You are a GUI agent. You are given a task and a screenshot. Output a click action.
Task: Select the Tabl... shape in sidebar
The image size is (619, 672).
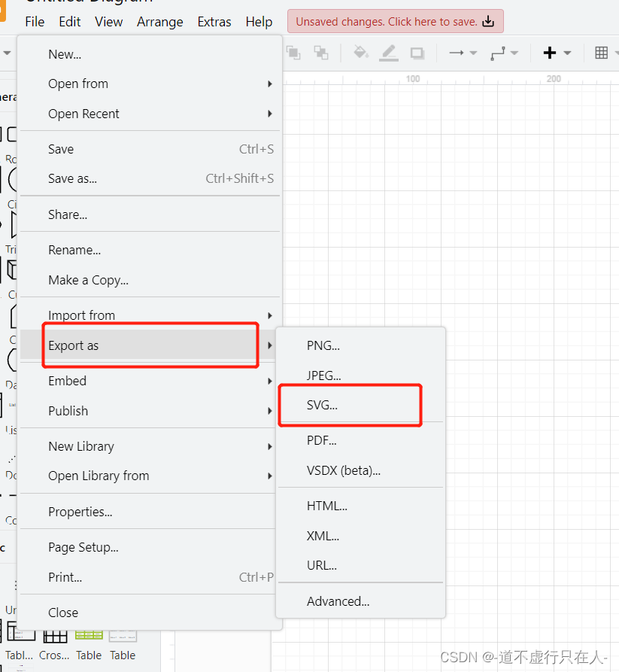pyautogui.click(x=20, y=633)
